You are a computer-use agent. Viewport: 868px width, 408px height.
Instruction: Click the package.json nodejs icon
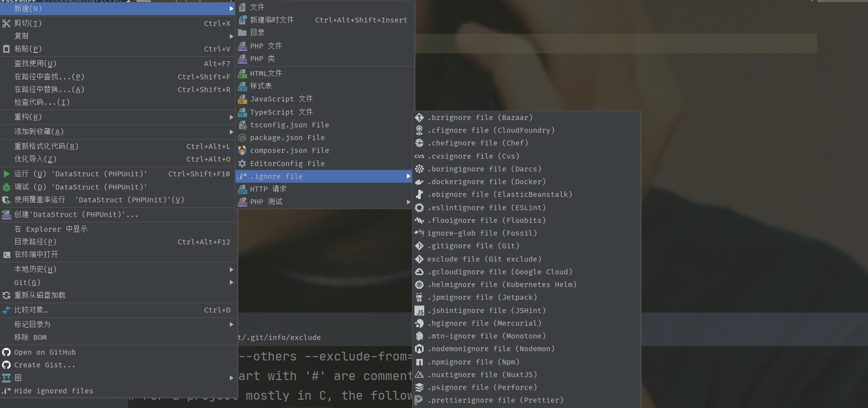(242, 138)
